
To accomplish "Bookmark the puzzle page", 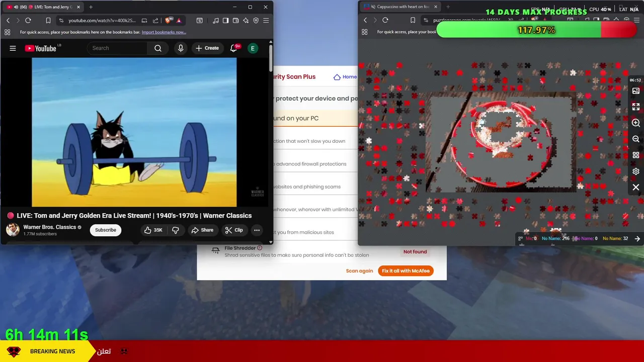I will point(413,20).
